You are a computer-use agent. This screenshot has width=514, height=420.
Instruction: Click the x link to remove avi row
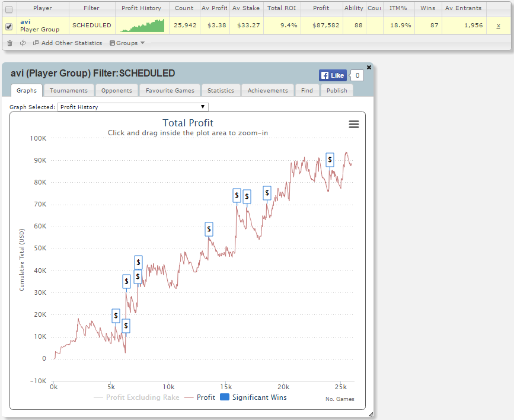coord(498,26)
